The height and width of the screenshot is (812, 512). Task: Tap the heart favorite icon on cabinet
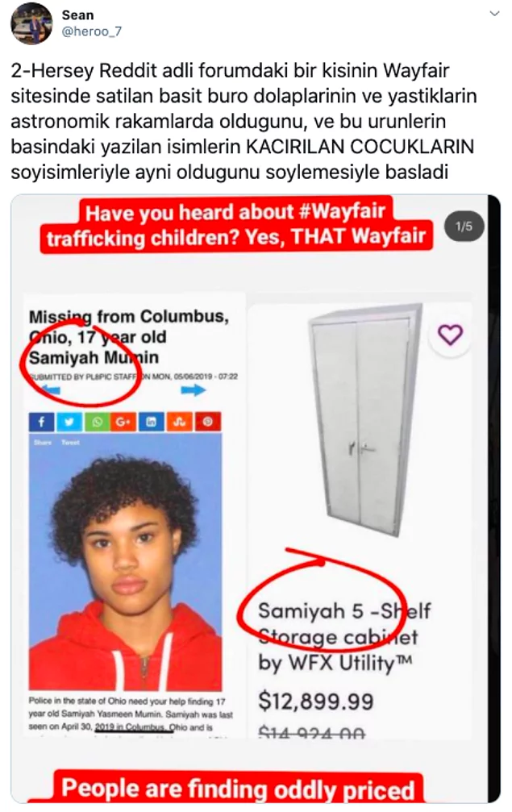click(450, 335)
